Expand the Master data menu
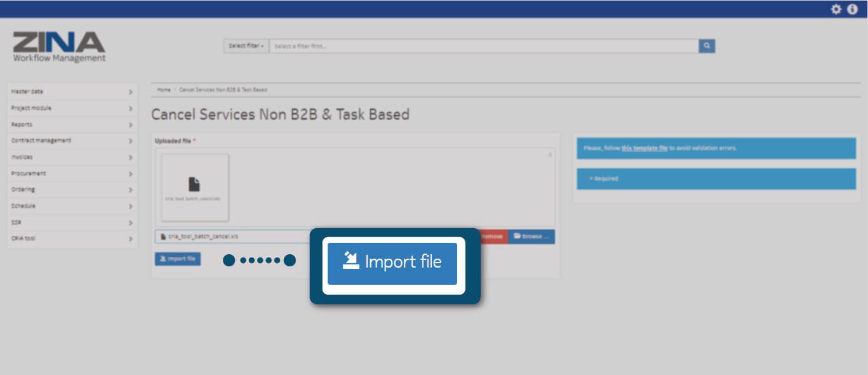 72,92
